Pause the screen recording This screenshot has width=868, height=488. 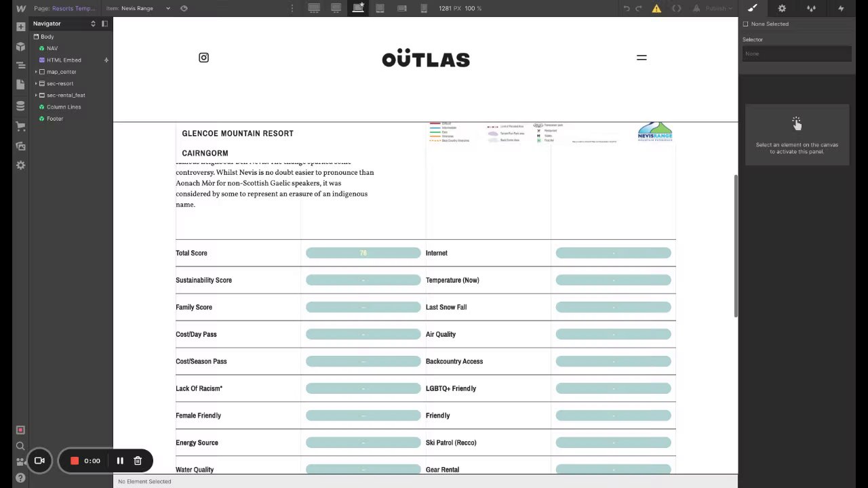click(x=120, y=461)
